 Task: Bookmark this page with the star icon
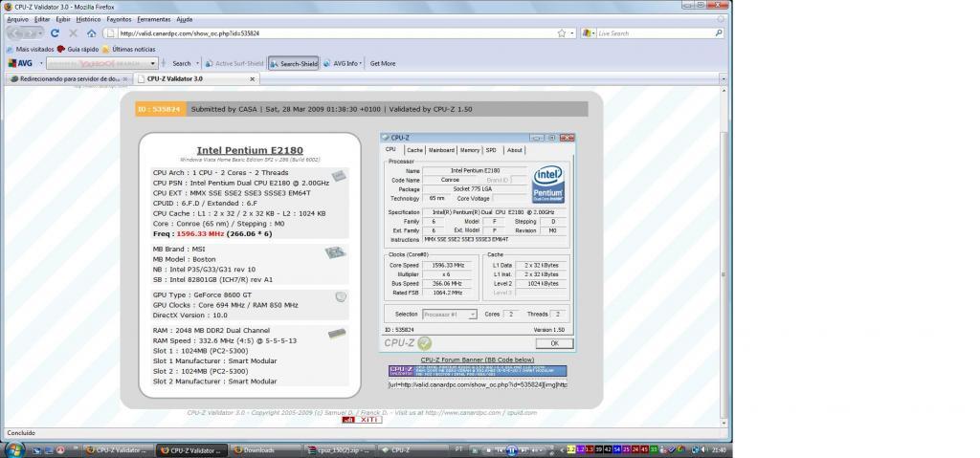tap(561, 33)
